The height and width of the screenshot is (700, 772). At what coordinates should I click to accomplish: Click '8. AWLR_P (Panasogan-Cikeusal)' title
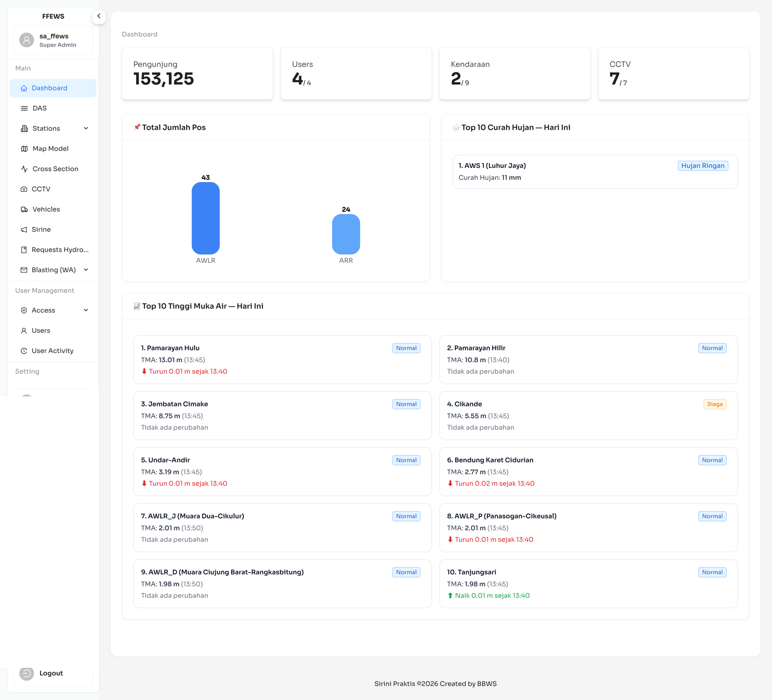501,516
